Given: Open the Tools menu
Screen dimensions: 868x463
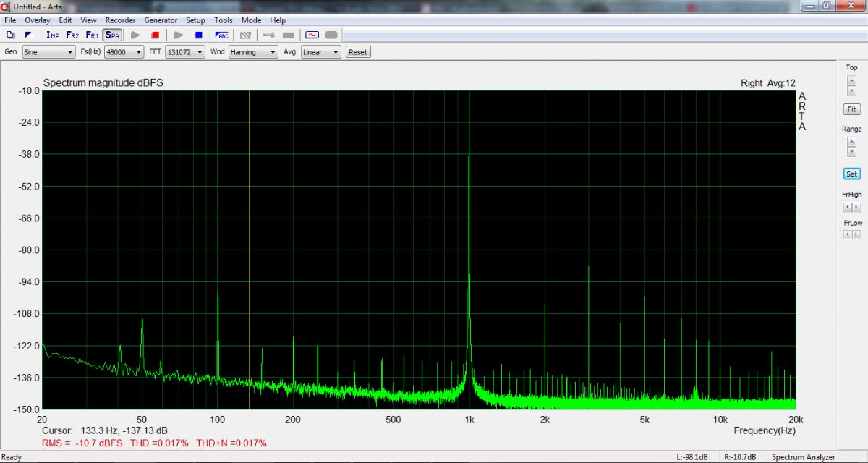Looking at the screenshot, I should [x=224, y=20].
